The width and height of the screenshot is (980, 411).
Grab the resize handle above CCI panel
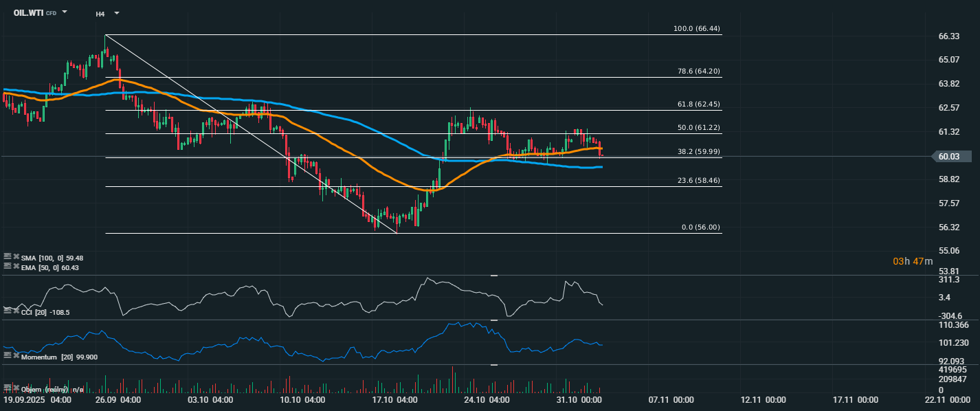point(493,276)
